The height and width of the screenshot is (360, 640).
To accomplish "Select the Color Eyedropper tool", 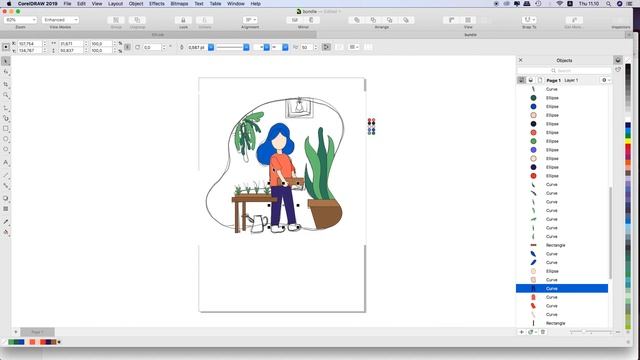I will [x=6, y=222].
